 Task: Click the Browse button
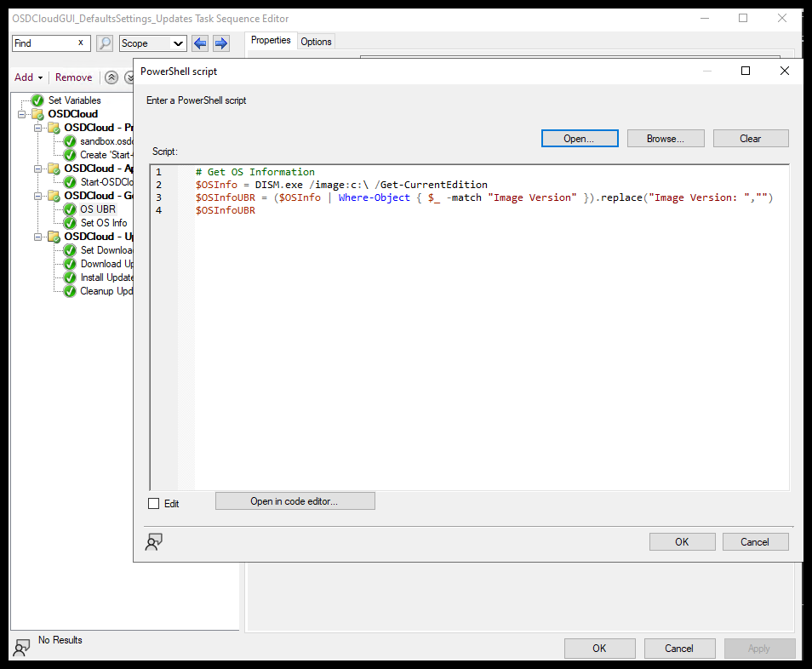point(666,138)
